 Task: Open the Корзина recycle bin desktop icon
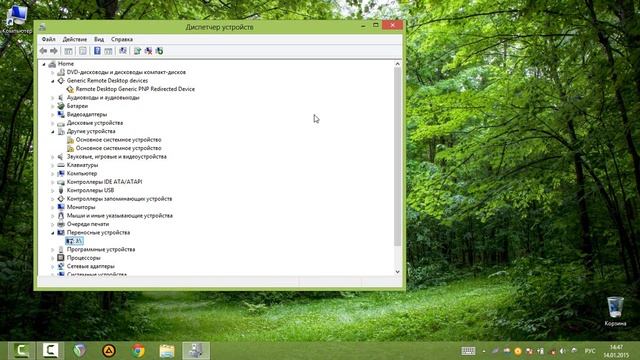click(x=615, y=311)
